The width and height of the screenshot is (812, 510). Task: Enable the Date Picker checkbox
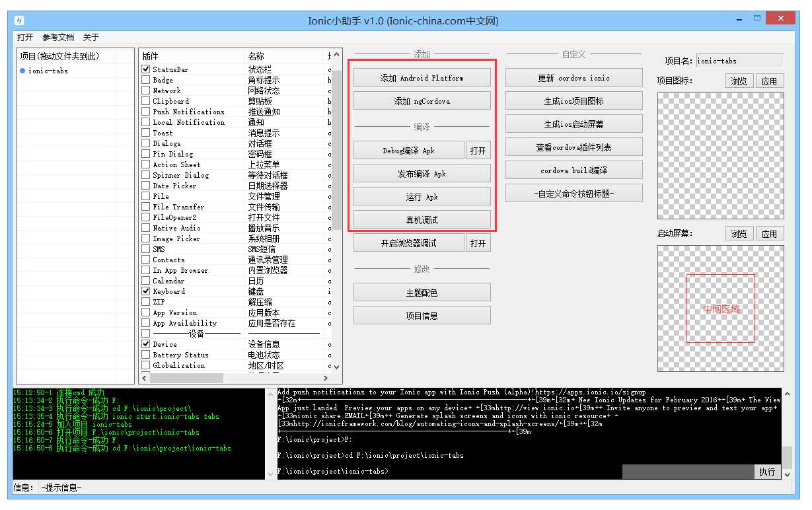[146, 186]
